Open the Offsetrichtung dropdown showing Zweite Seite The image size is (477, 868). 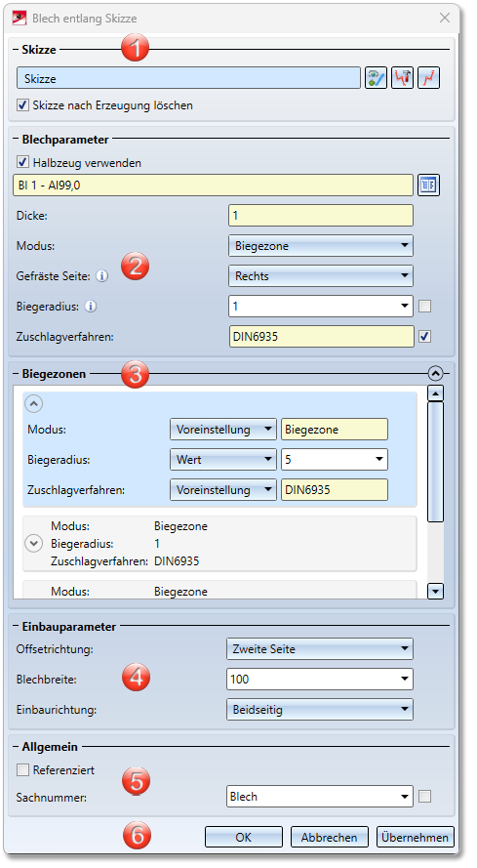(320, 648)
